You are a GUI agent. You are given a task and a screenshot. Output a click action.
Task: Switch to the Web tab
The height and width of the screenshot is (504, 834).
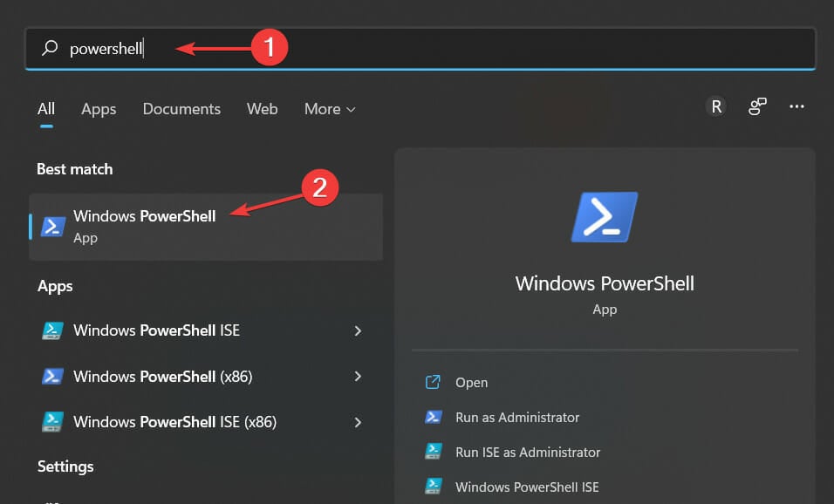coord(263,109)
